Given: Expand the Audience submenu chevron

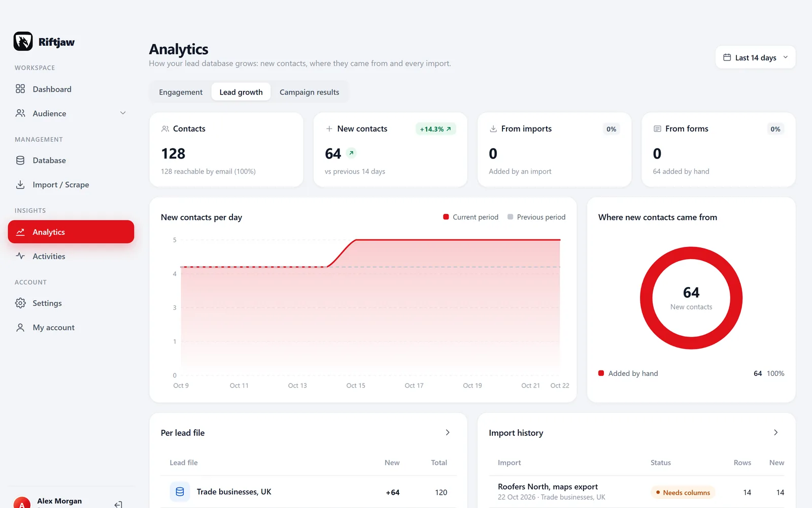Looking at the screenshot, I should click(123, 113).
